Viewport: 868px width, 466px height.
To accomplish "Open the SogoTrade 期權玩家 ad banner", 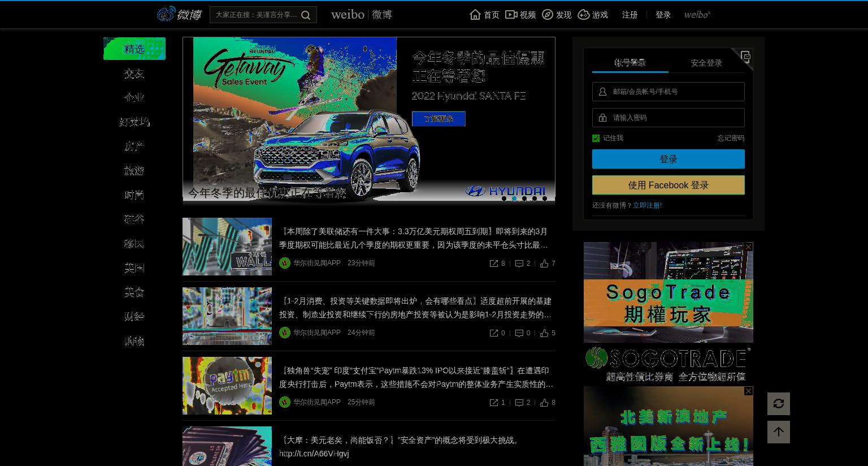I will tap(669, 292).
